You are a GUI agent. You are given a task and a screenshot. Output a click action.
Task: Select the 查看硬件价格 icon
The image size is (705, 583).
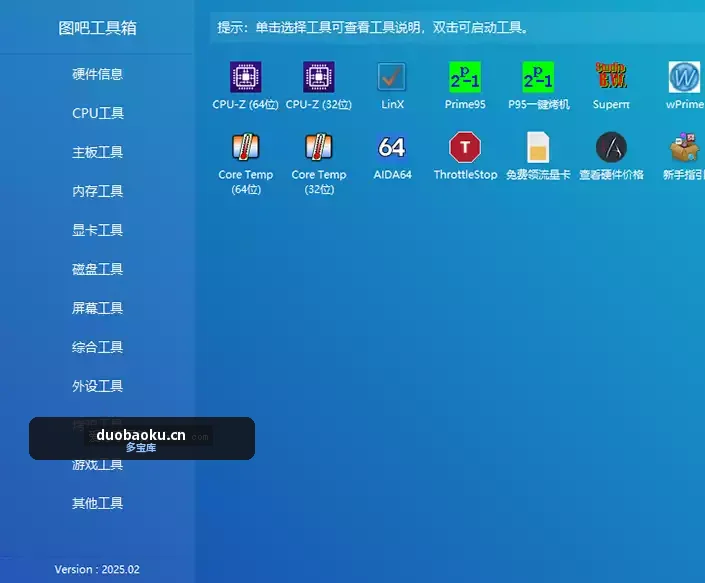coord(611,147)
